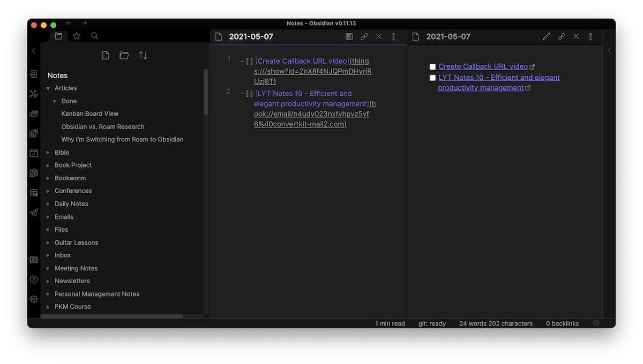Viewport: 643px width, 364px height.
Task: Check the Create Callback URL video checkbox
Action: (432, 67)
